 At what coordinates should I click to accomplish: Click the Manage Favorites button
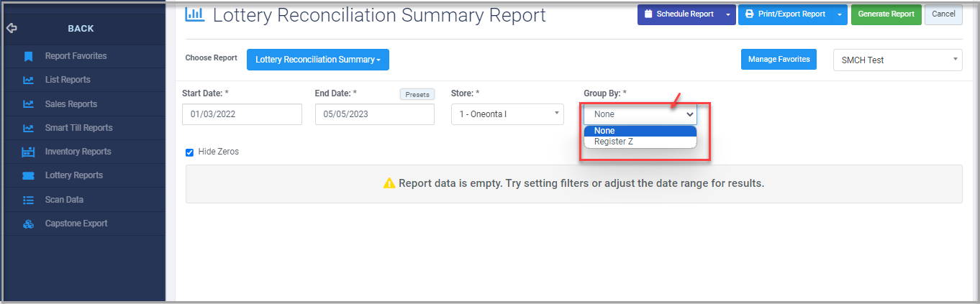(x=779, y=60)
